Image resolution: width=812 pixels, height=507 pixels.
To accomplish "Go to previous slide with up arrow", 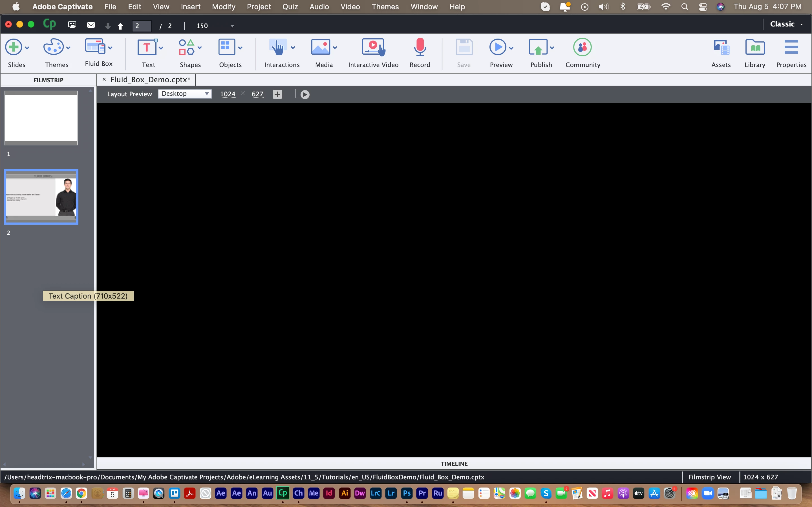I will (120, 26).
